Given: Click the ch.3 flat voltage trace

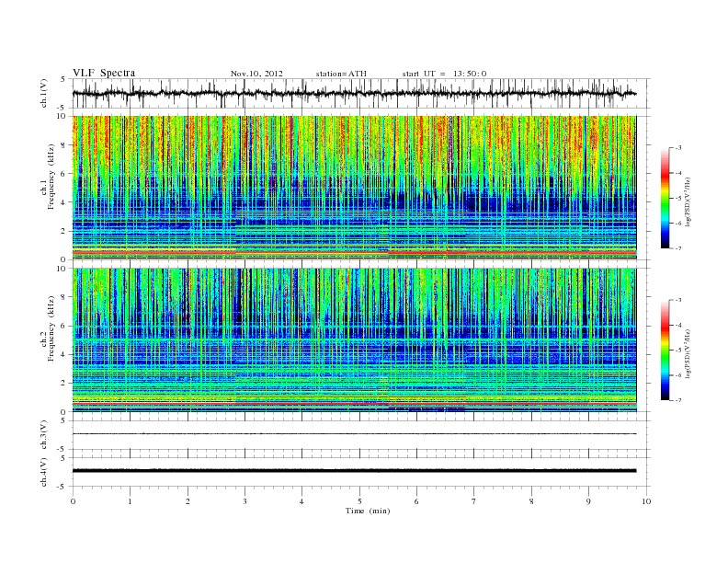Looking at the screenshot, I should point(354,434).
